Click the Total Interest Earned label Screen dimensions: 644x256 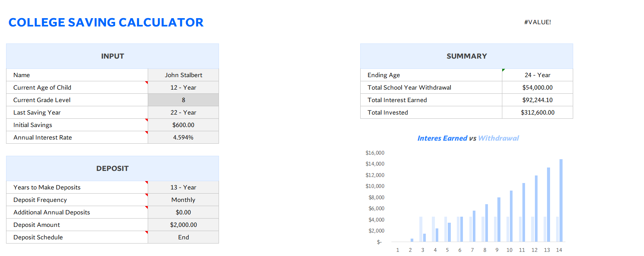click(397, 100)
